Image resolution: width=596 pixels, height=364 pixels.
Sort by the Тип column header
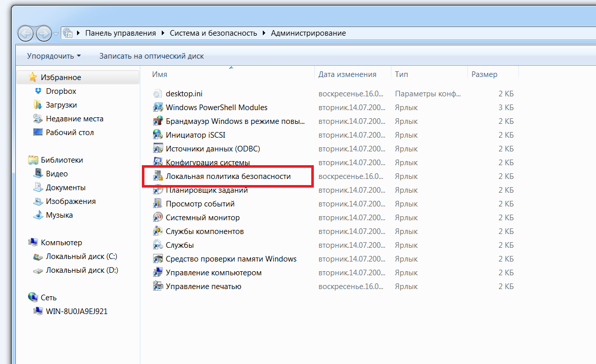402,74
